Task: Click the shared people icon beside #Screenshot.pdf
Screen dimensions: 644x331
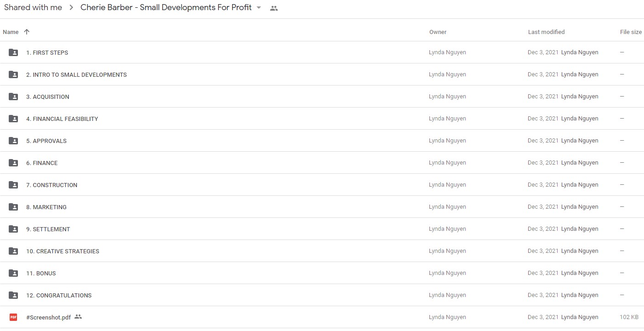Action: [x=78, y=317]
